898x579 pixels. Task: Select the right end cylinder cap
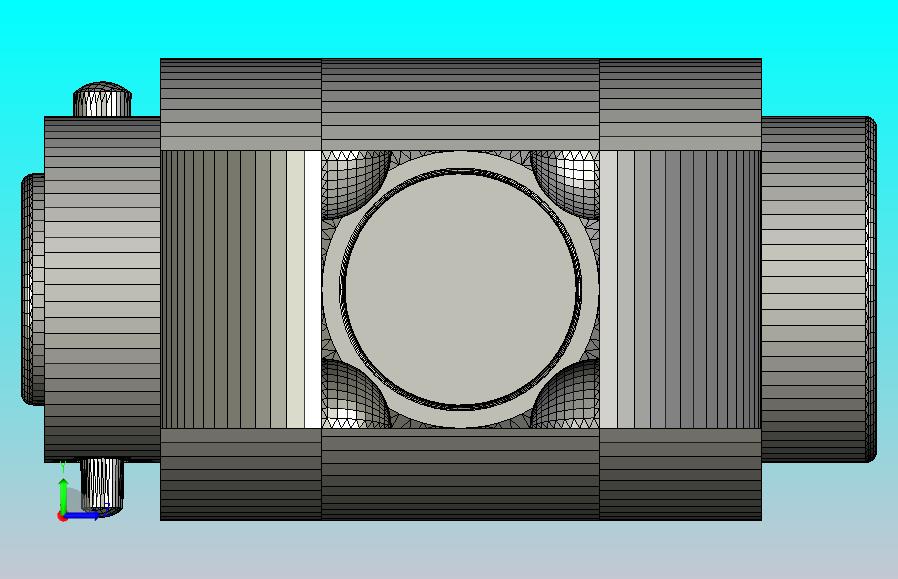[819, 289]
